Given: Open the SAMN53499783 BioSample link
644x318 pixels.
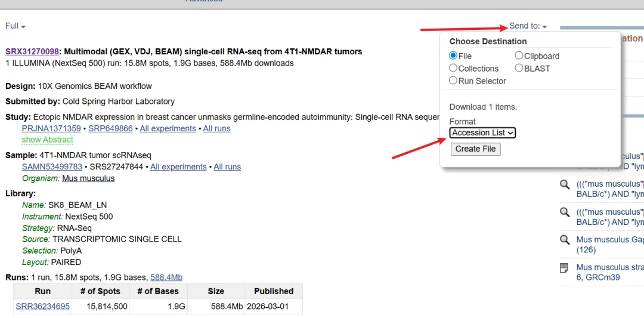Looking at the screenshot, I should click(x=52, y=167).
